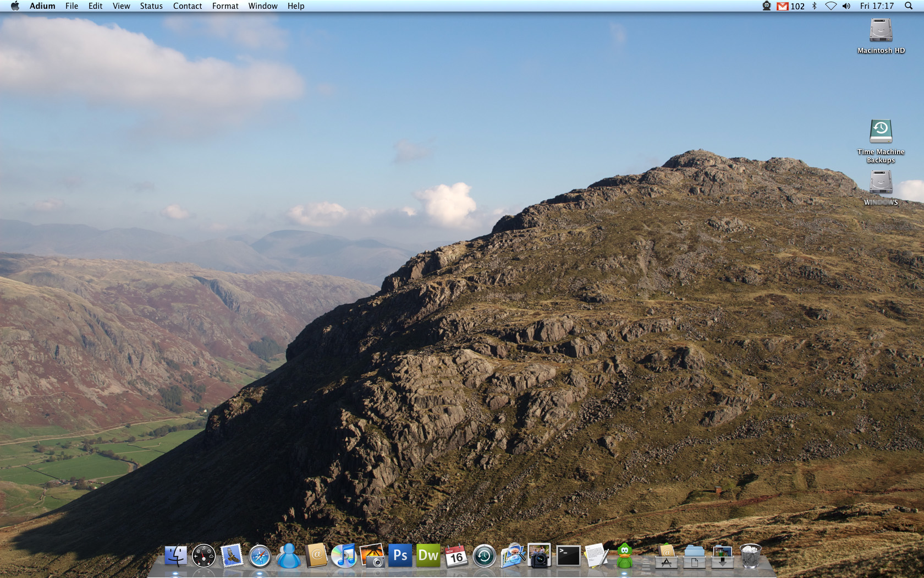The width and height of the screenshot is (924, 578).
Task: Open Spotlight search magnifier
Action: (909, 6)
